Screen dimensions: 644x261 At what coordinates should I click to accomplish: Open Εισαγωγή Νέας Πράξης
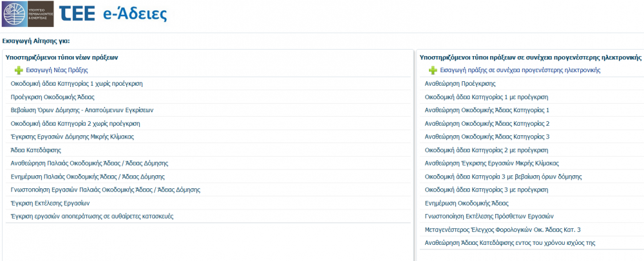(x=57, y=70)
